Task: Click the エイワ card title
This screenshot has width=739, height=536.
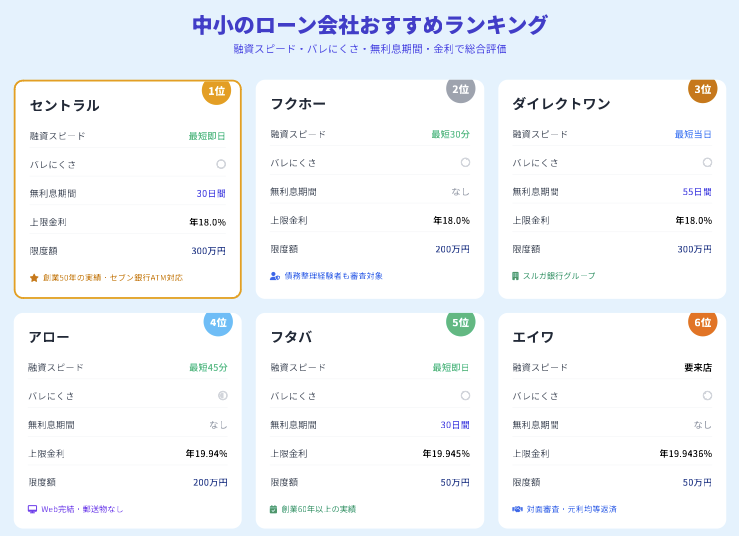Action: 533,337
